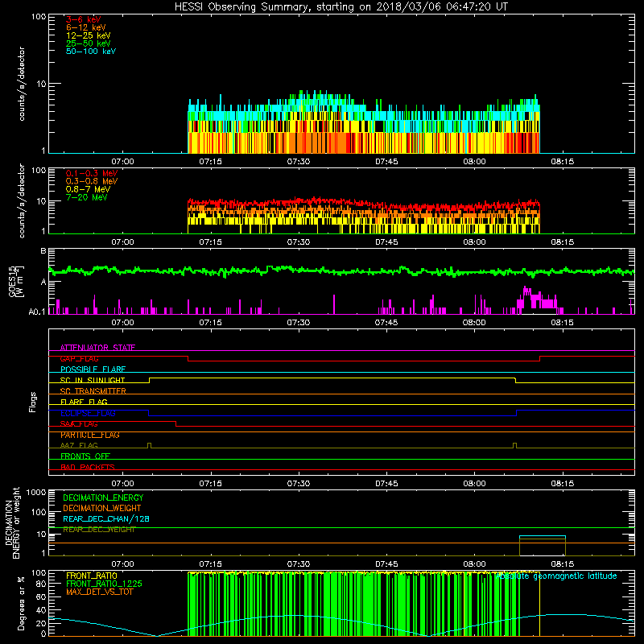The width and height of the screenshot is (644, 644).
Task: Click the DECIMATION_ENERGY legend label
Action: pyautogui.click(x=103, y=497)
